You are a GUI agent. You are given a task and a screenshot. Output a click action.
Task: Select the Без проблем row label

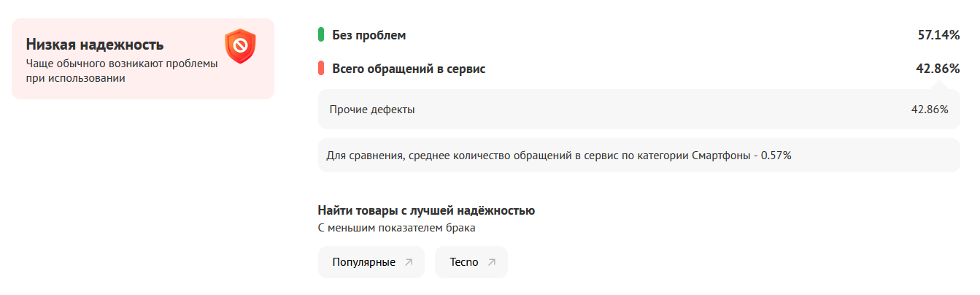(x=369, y=35)
